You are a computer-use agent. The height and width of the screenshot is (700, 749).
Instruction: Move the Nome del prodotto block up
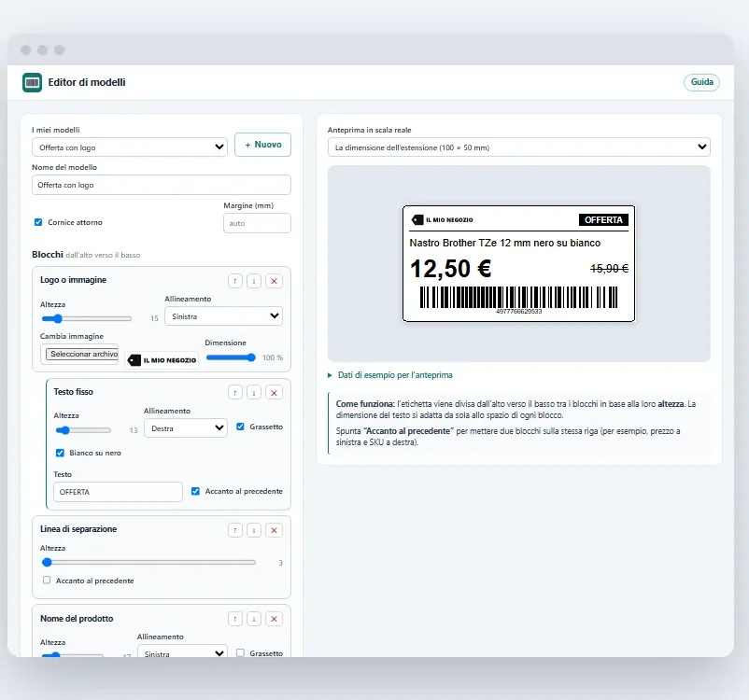click(235, 619)
